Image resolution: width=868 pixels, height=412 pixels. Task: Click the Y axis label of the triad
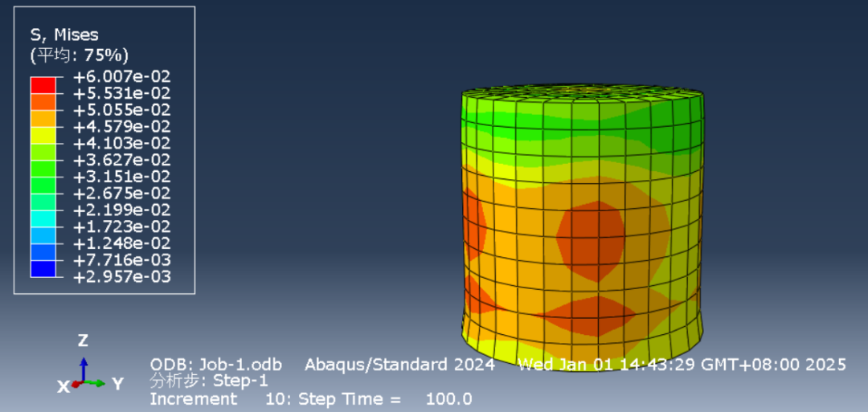117,384
